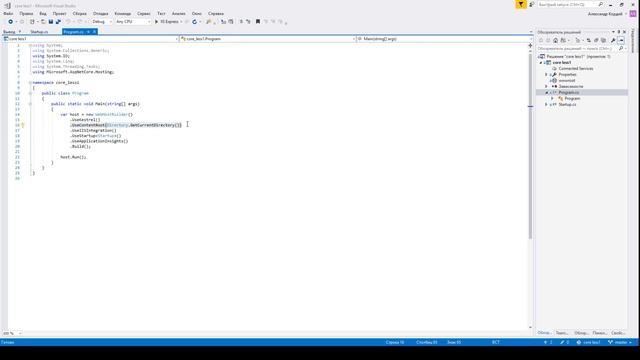Open the Any CPU platform dropdown
This screenshot has width=640, height=360.
[x=133, y=22]
